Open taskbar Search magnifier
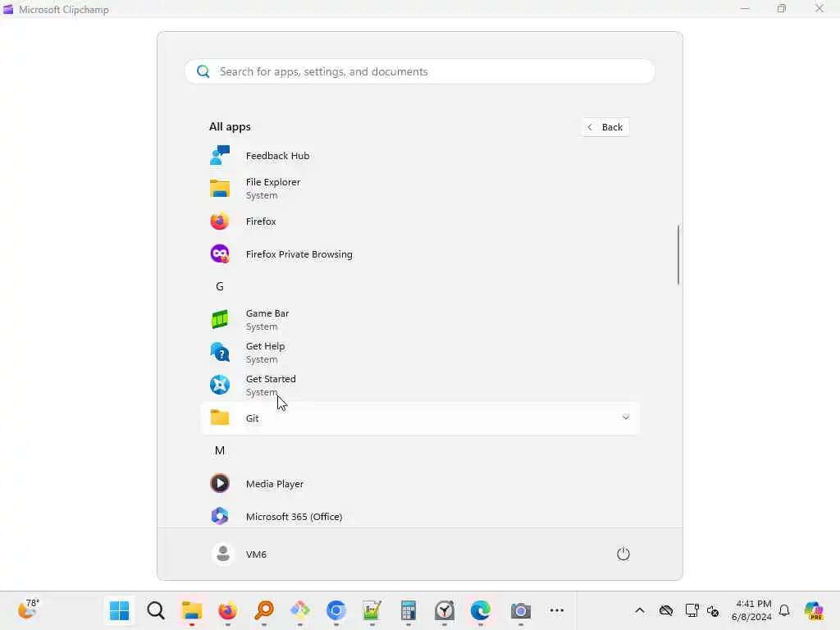The height and width of the screenshot is (630, 840). coord(156,610)
